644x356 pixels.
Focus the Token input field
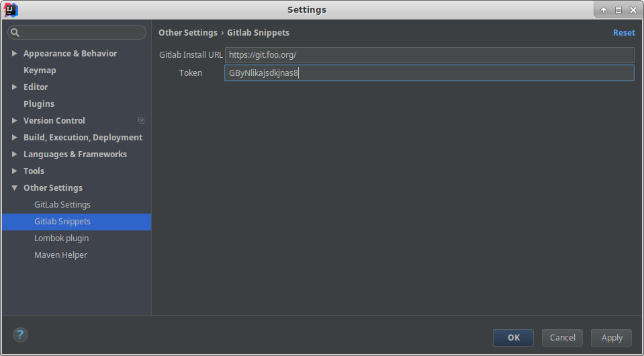(x=429, y=73)
